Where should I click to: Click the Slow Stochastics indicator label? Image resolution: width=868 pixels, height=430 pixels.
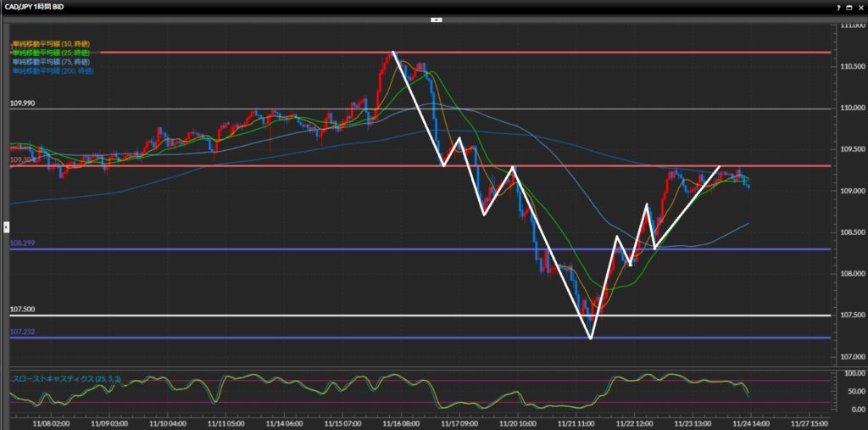coord(60,378)
